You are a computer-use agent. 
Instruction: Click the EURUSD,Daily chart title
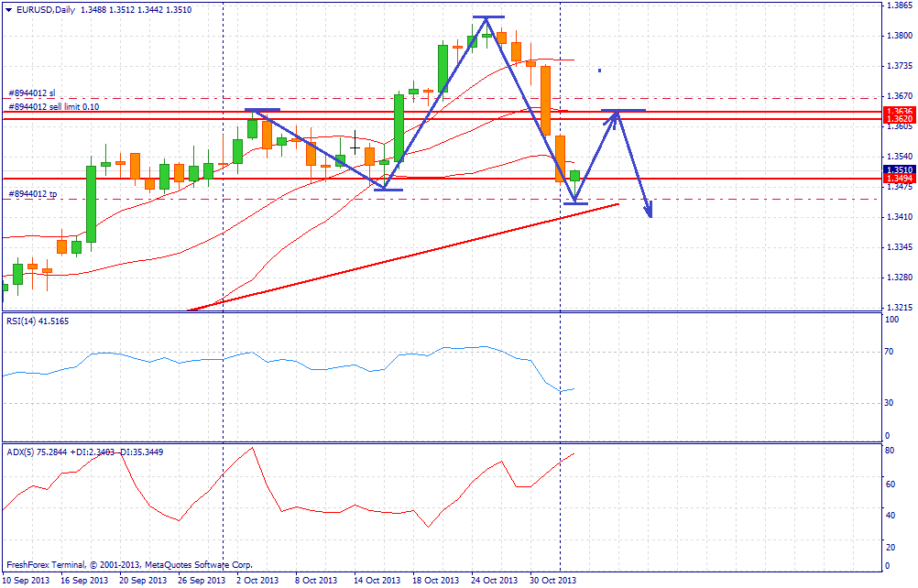pos(46,10)
